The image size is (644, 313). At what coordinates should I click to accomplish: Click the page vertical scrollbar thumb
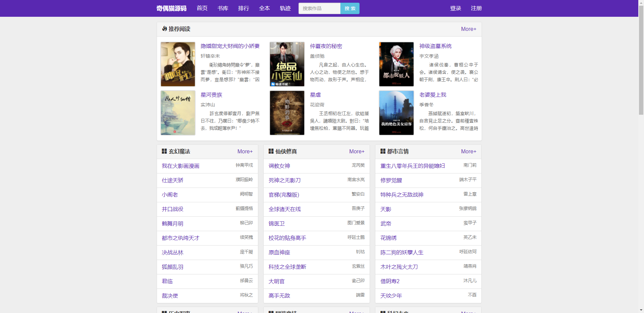point(641,60)
